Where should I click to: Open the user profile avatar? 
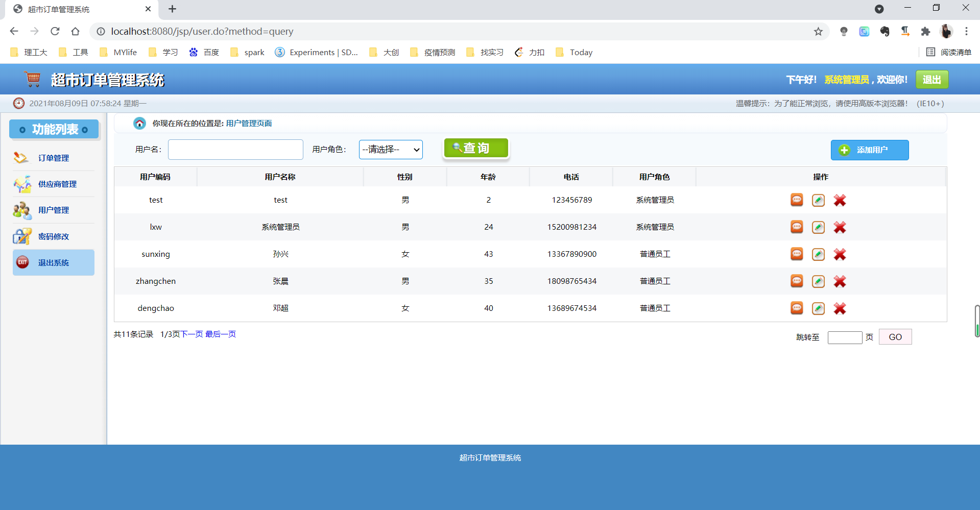click(946, 32)
